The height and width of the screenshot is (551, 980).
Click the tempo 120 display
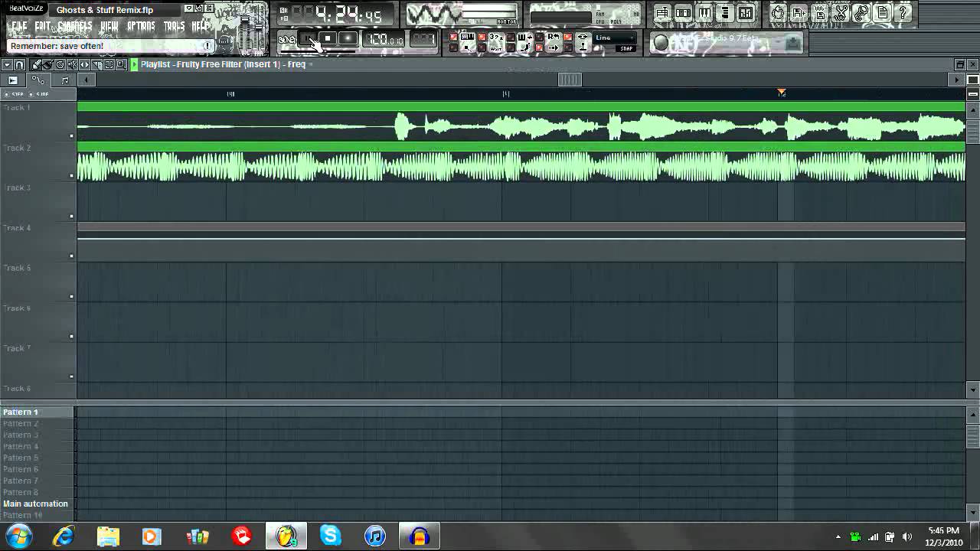pos(384,39)
